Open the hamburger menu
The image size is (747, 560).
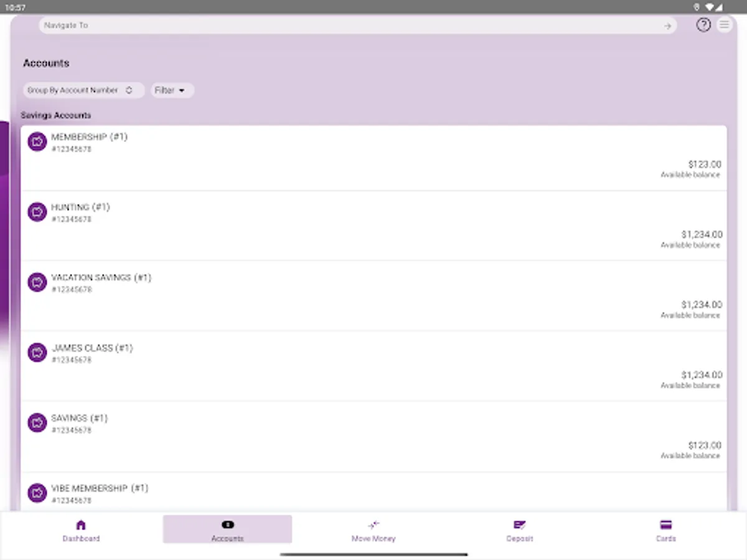(x=724, y=25)
